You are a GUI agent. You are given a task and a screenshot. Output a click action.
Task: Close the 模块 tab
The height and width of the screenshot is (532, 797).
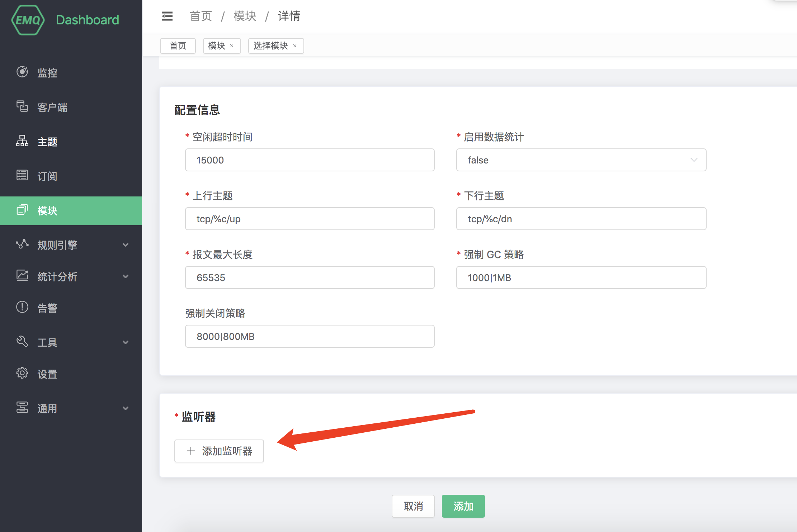232,46
